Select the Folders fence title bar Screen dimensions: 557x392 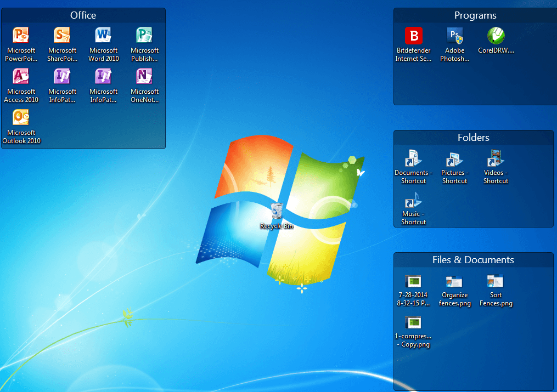(x=473, y=138)
